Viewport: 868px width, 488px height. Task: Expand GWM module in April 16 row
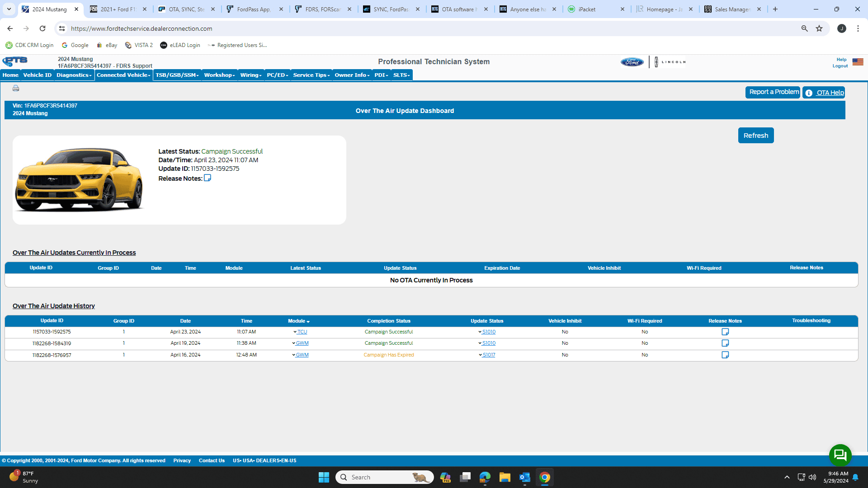coord(300,355)
